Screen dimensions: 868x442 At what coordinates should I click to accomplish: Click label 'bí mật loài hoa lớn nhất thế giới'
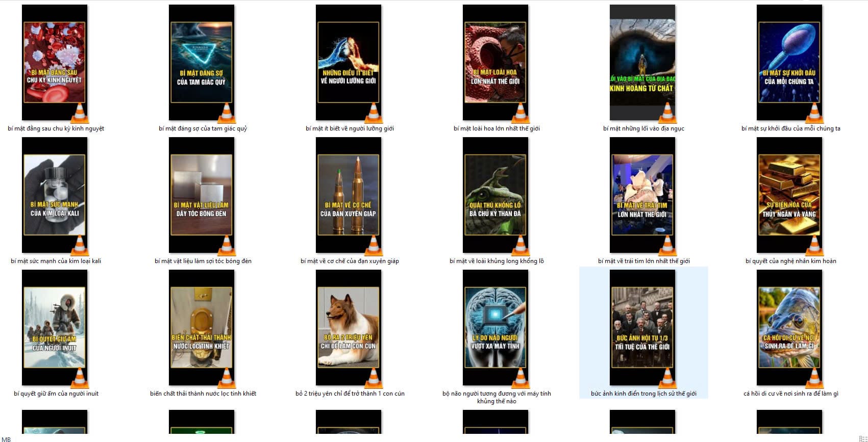(497, 128)
